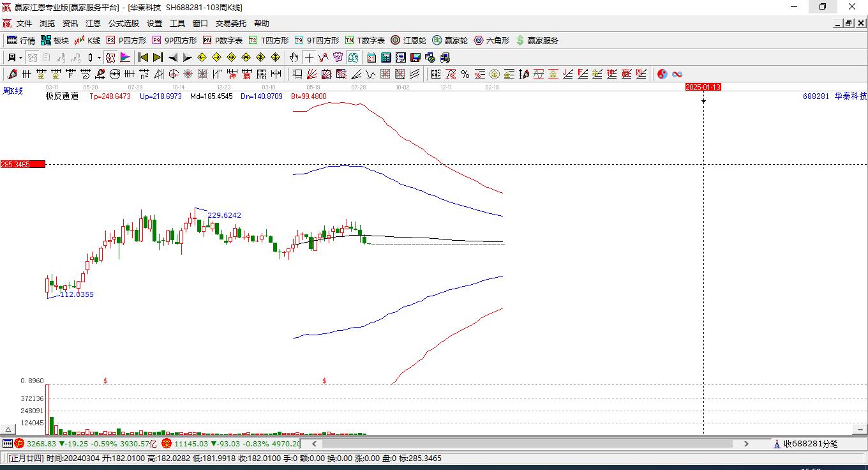Click the 285.3465 price marker
Viewport: 868px width, 470px height.
[x=23, y=165]
